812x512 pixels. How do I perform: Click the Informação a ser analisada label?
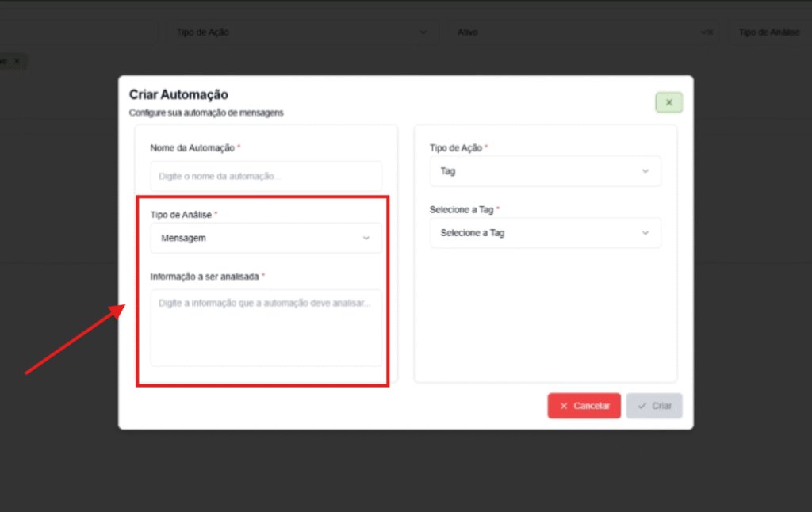pyautogui.click(x=204, y=277)
